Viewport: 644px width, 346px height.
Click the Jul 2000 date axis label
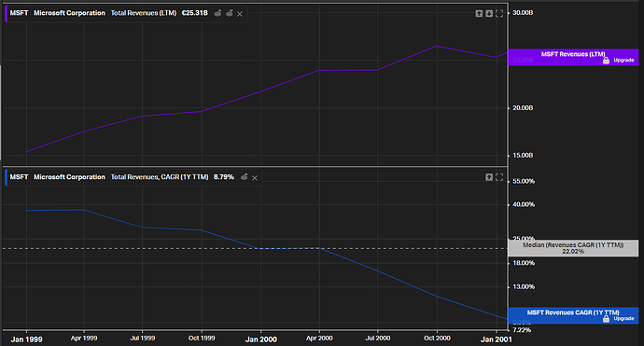click(x=378, y=339)
